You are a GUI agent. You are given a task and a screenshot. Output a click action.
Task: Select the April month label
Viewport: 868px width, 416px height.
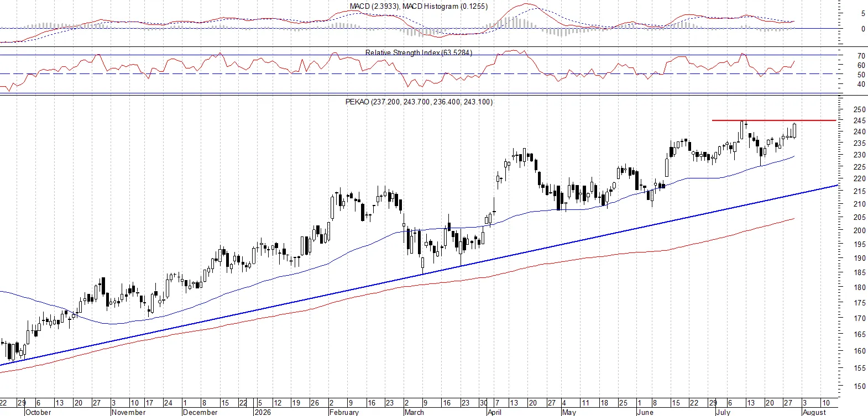click(494, 412)
